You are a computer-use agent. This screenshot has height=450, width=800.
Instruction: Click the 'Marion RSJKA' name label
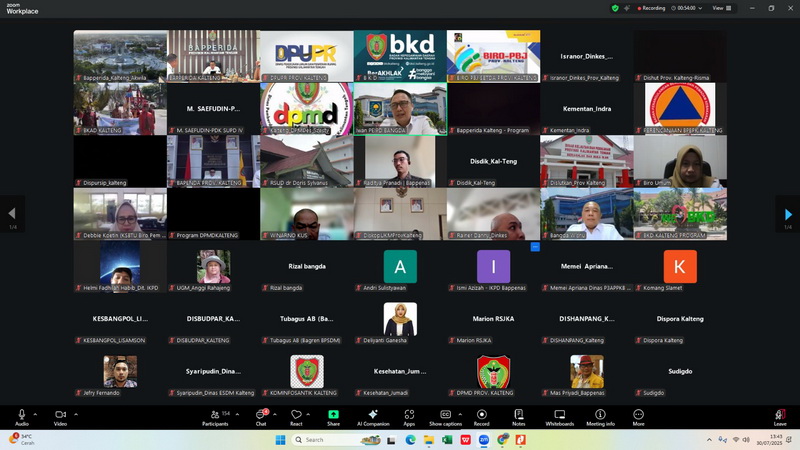click(x=474, y=340)
